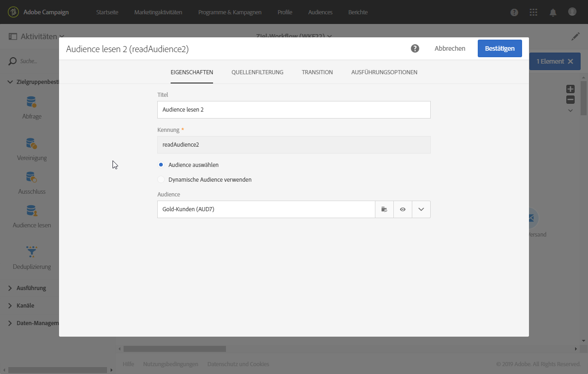Switch to the Transition tab
The height and width of the screenshot is (374, 588).
pyautogui.click(x=317, y=72)
